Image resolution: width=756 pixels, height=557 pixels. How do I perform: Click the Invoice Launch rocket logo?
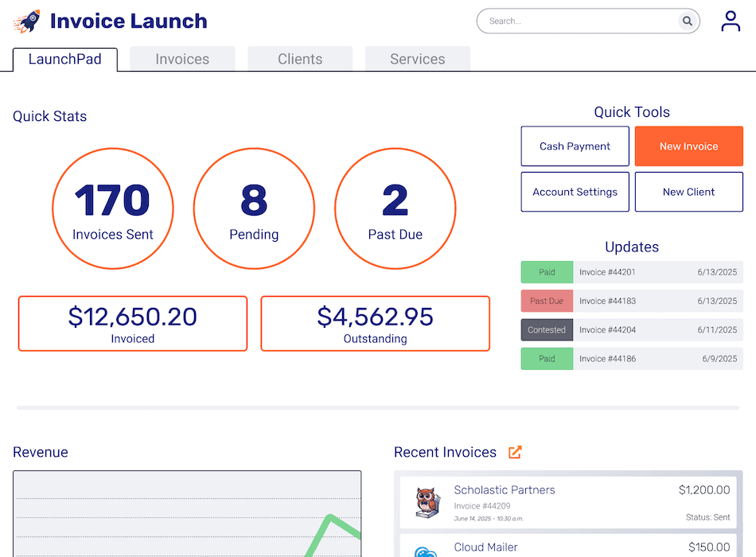coord(27,21)
